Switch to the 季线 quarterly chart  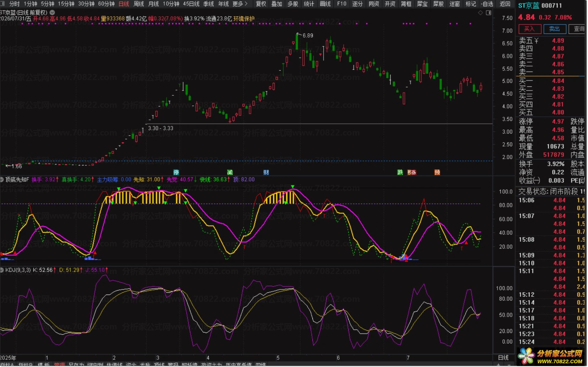(x=209, y=4)
